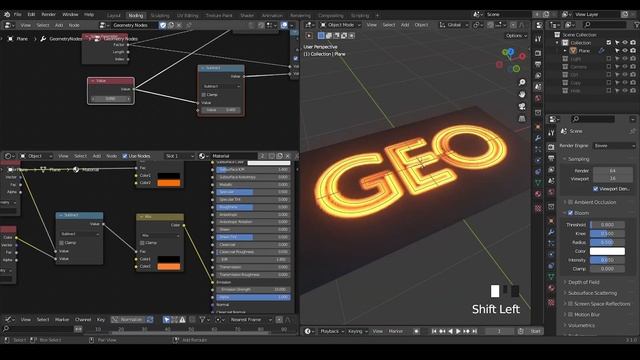Image resolution: width=640 pixels, height=360 pixels.
Task: Open Nearest Frame snapping dropdown
Action: pos(250,320)
